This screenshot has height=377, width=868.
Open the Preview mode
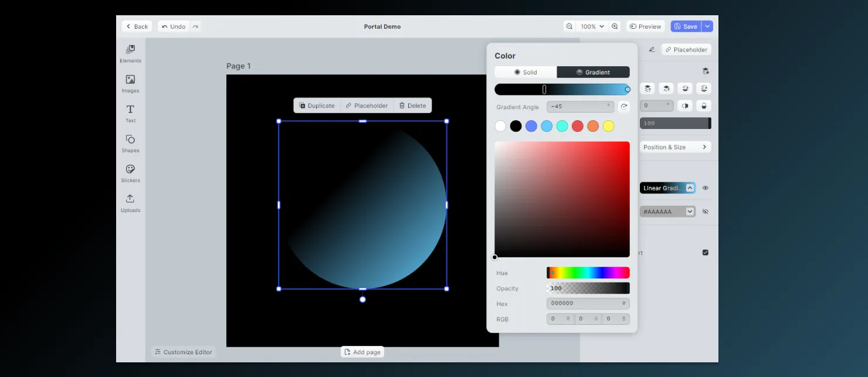pyautogui.click(x=645, y=26)
